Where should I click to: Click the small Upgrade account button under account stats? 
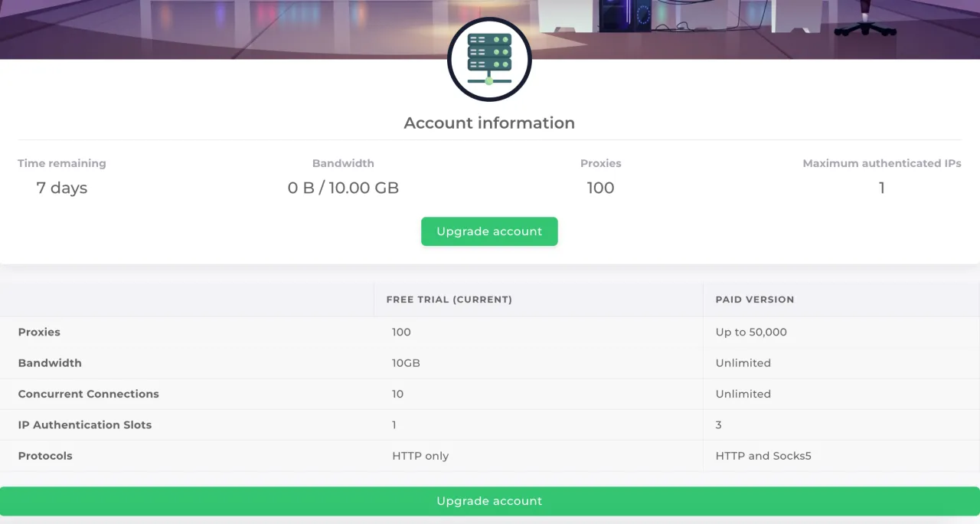(x=489, y=231)
